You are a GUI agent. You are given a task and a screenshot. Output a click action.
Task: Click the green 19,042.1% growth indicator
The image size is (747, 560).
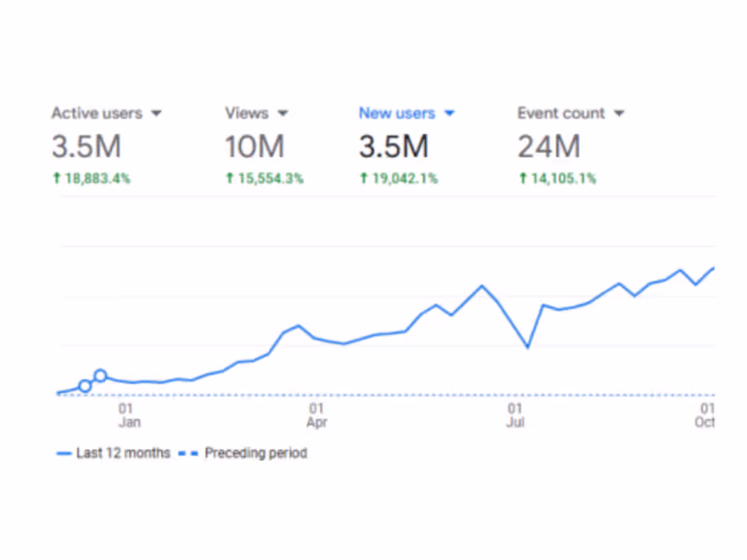coord(398,178)
